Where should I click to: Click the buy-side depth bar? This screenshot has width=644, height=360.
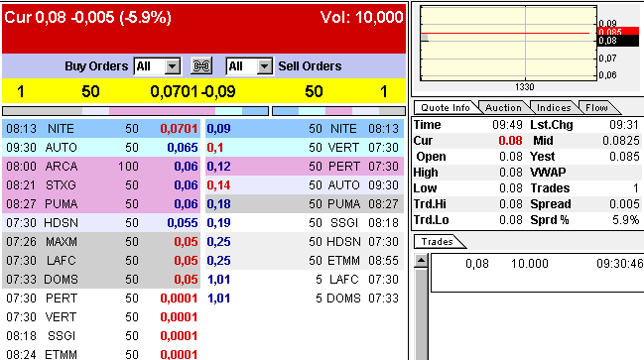pos(136,111)
